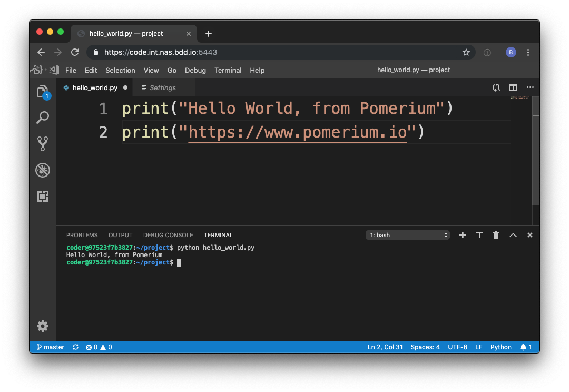Click the master branch in status bar
The height and width of the screenshot is (392, 569).
pos(51,347)
